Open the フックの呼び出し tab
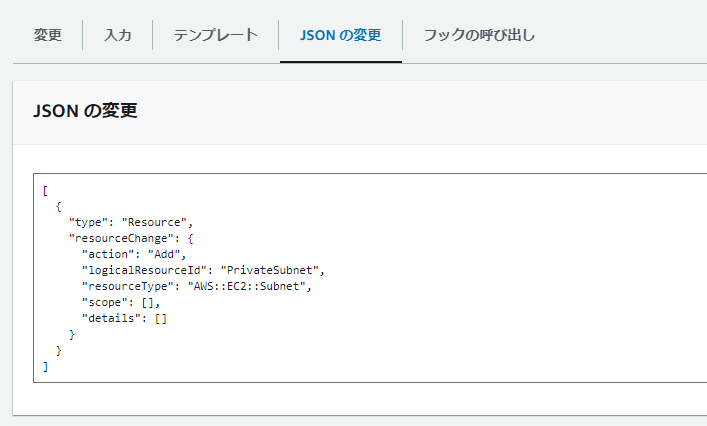Screen dimensions: 707x426 click(479, 35)
